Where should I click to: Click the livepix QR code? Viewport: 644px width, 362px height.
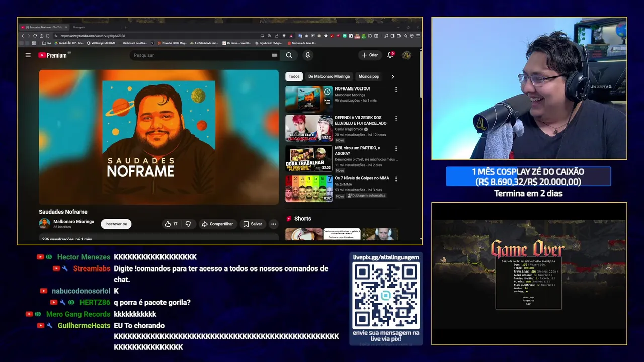coord(386,296)
